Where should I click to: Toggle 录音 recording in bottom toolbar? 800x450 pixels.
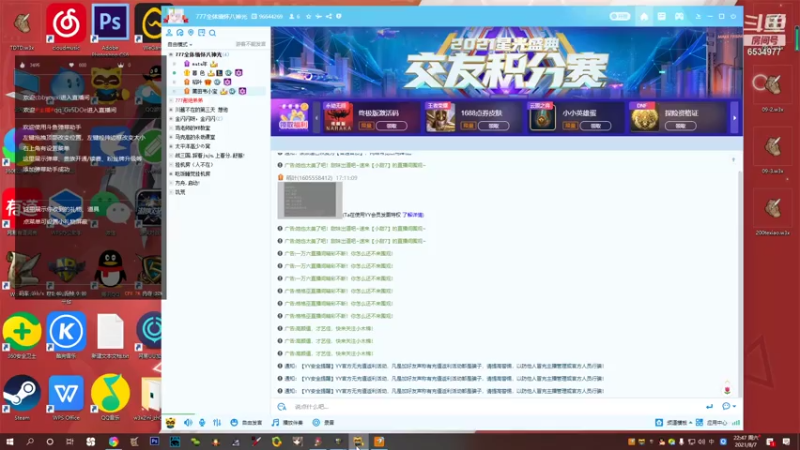323,422
